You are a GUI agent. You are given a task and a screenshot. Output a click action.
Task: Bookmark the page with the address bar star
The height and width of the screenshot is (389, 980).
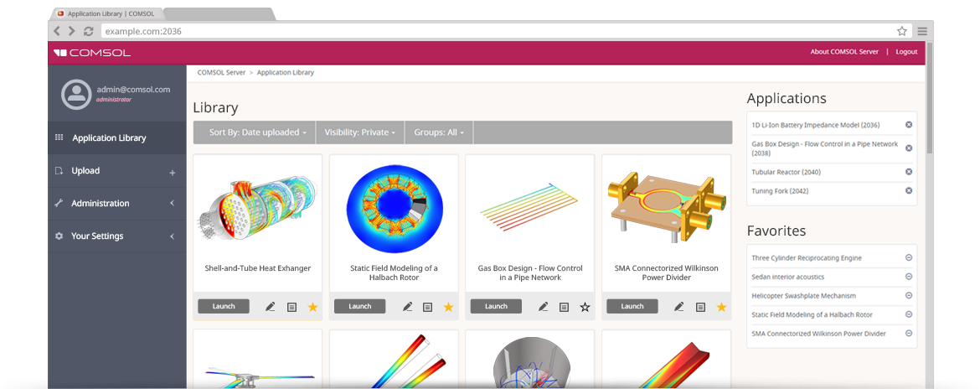pyautogui.click(x=902, y=31)
